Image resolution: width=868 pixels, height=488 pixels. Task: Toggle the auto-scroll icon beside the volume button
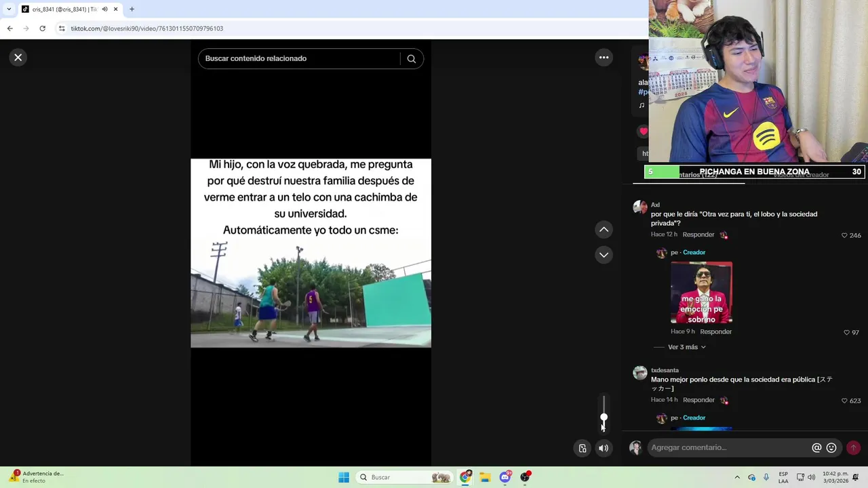click(583, 448)
